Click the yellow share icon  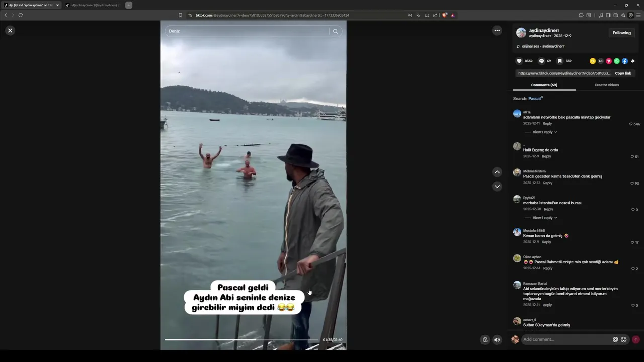(593, 61)
